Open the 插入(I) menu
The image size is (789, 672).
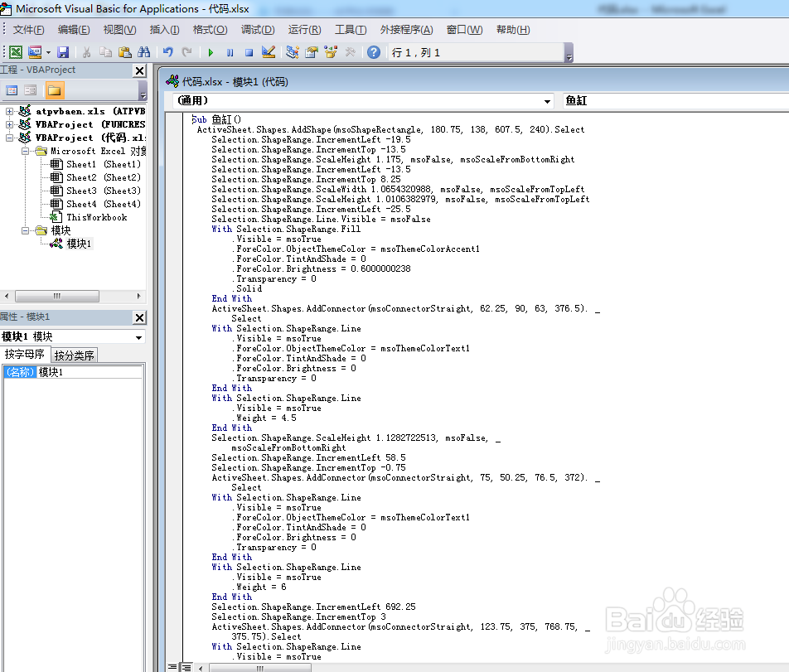tap(165, 30)
